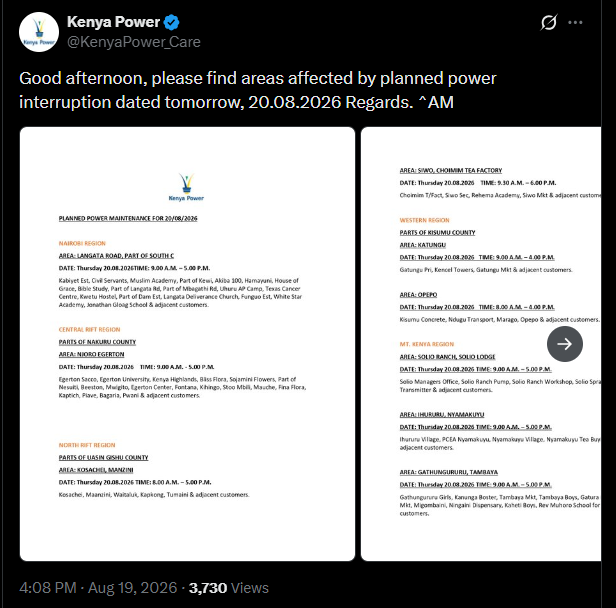Open the Kenya Power display name link
Image resolution: width=616 pixels, height=608 pixels.
coord(113,22)
